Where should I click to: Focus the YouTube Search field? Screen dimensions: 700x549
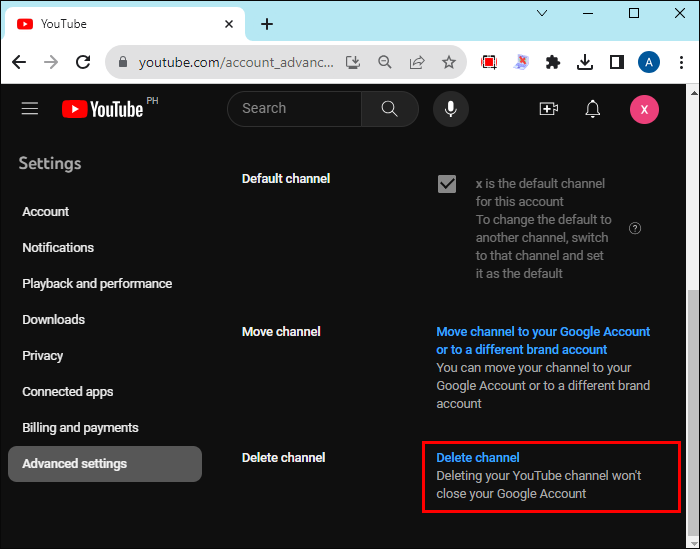tap(295, 108)
